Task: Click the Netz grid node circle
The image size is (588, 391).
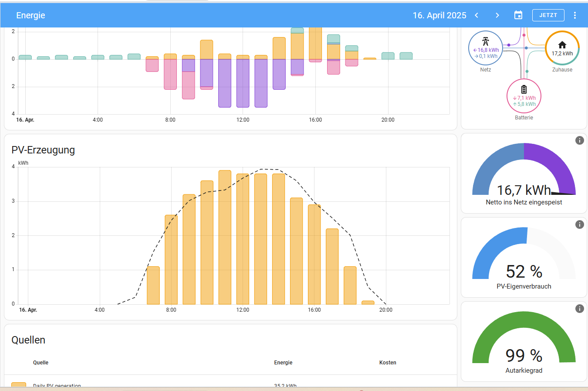Action: 486,48
